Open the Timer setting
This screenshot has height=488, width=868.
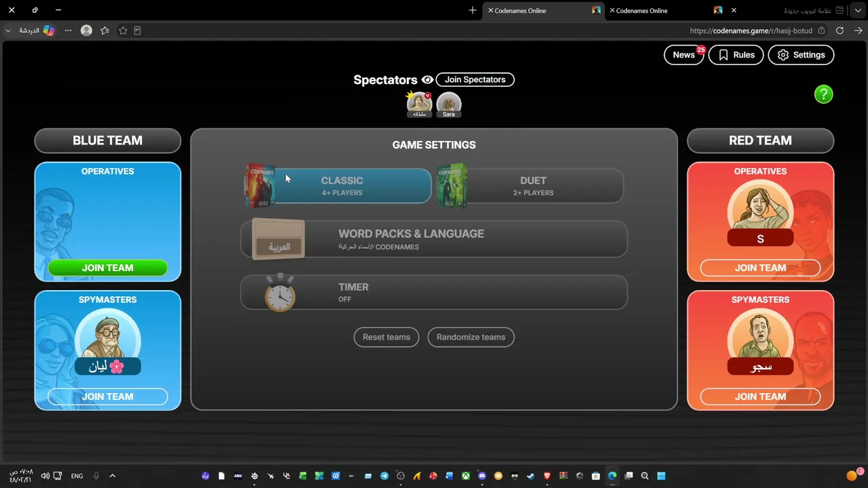(434, 293)
